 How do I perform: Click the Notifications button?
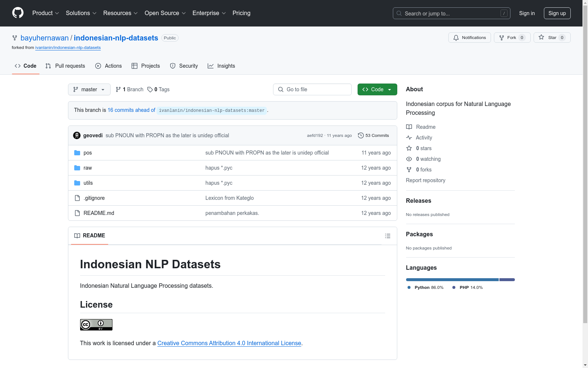tap(470, 38)
